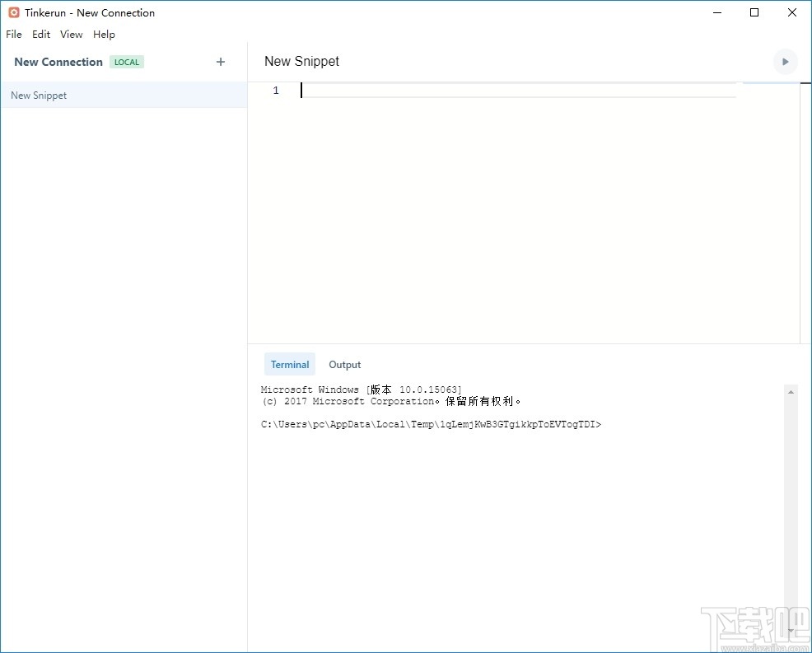
Task: Click the New Snippet title above the editor
Action: [x=301, y=61]
